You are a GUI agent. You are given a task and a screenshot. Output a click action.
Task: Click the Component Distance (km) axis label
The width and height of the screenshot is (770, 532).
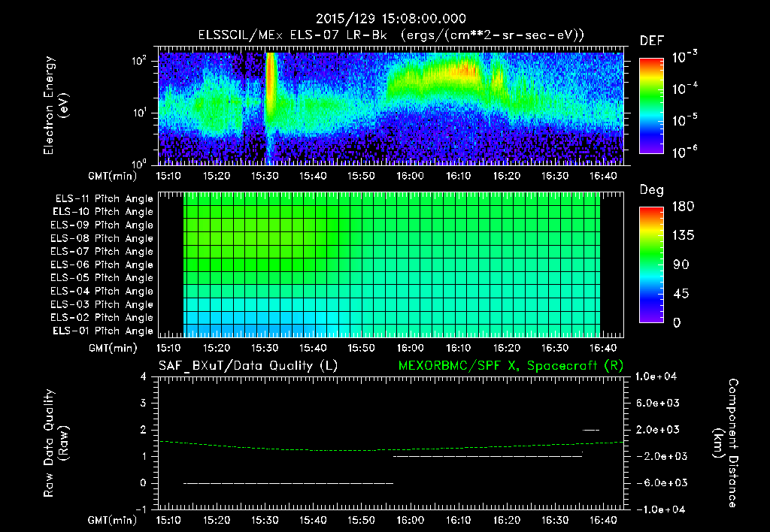pyautogui.click(x=726, y=443)
